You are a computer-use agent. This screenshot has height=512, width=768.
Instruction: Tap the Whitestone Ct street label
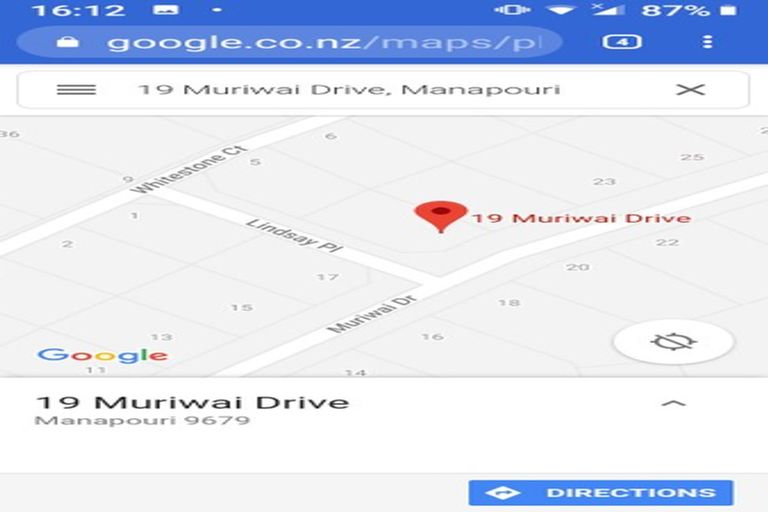190,170
